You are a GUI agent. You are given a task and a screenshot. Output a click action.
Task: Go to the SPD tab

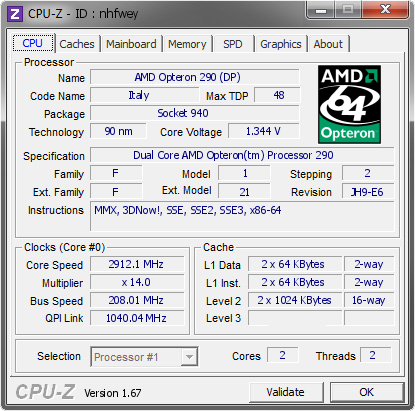(x=233, y=44)
